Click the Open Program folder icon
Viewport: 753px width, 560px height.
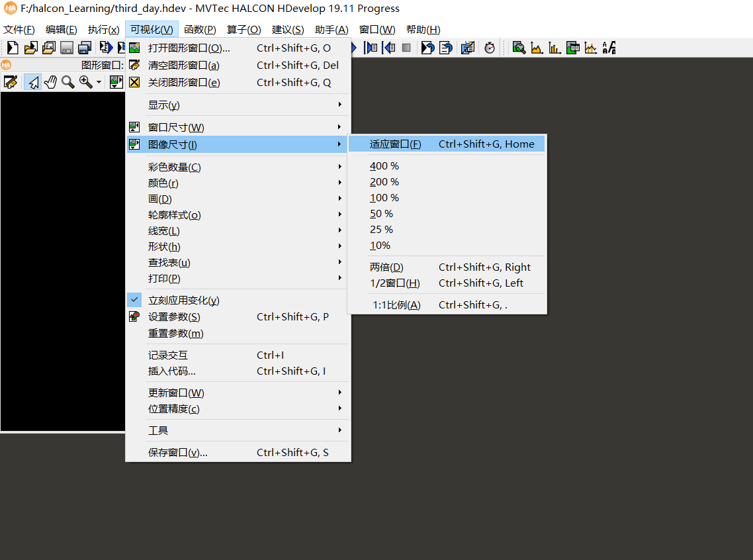click(x=30, y=48)
